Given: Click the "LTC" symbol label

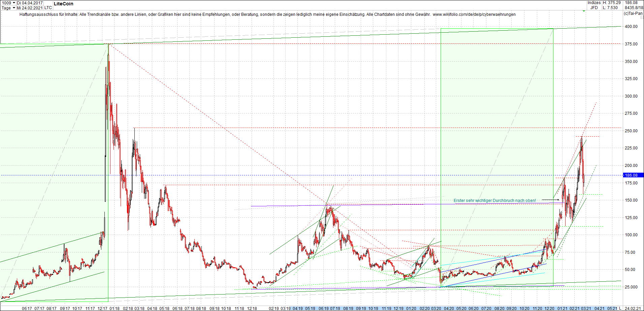Looking at the screenshot, I should [x=48, y=8].
